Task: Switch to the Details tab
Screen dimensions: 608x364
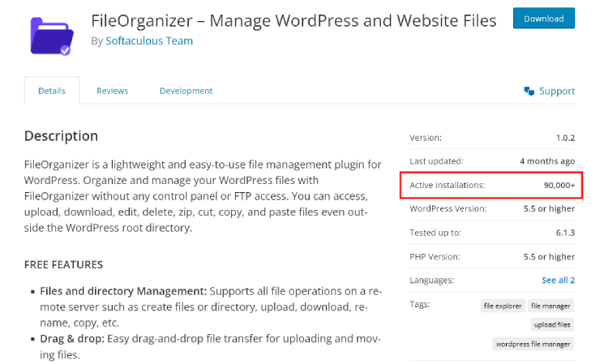Action: click(x=52, y=91)
